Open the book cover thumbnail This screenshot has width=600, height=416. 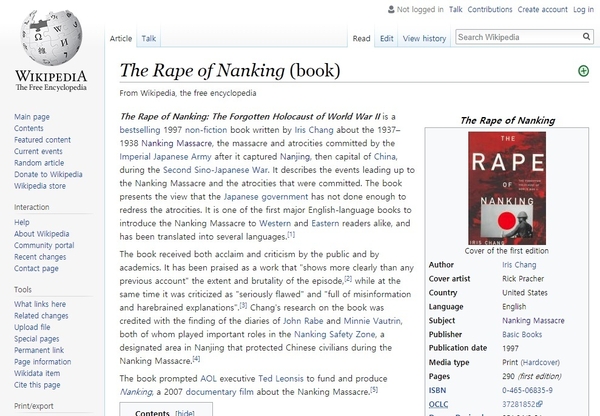507,188
